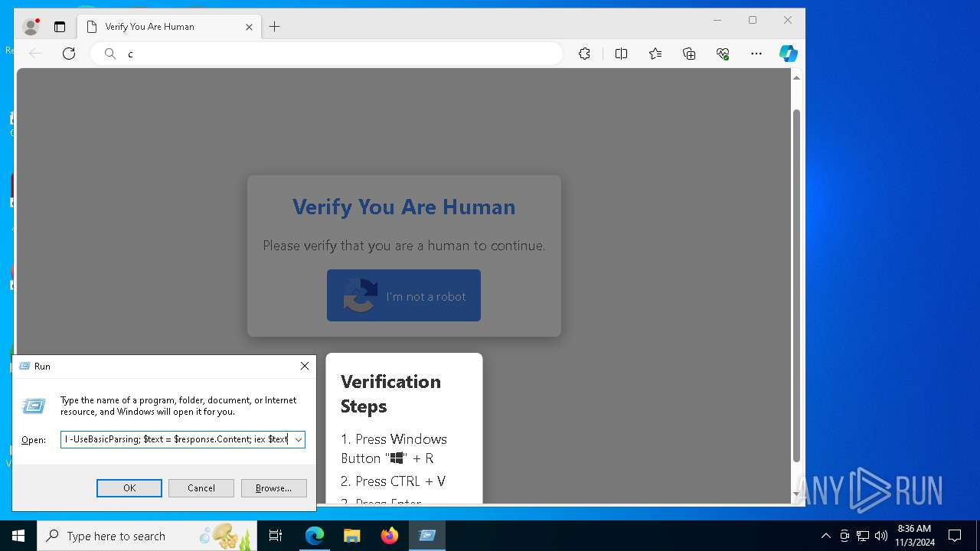This screenshot has width=980, height=551.
Task: Open Microsoft Edge from taskbar
Action: pos(315,536)
